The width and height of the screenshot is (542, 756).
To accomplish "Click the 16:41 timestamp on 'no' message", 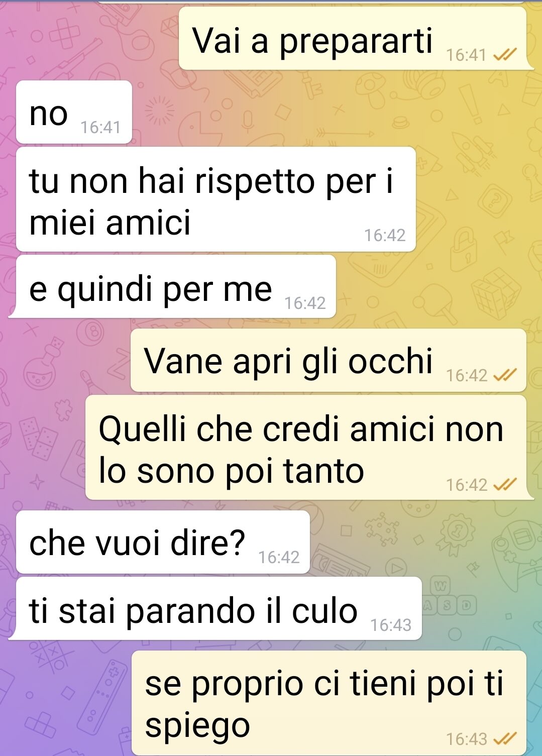I will [x=100, y=128].
